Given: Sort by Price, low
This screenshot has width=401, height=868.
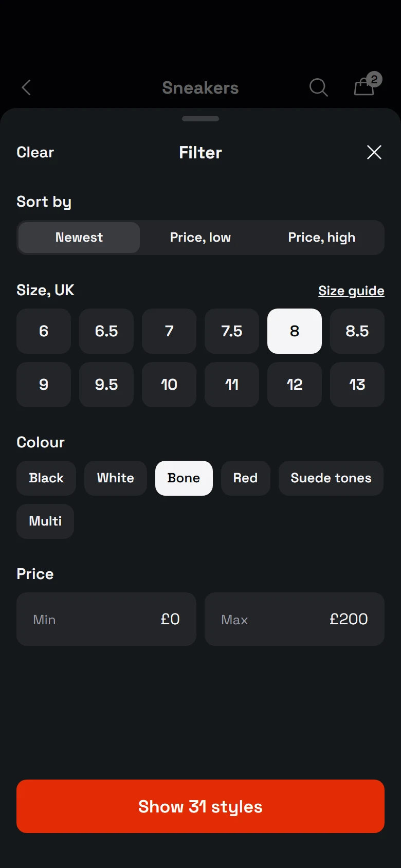Looking at the screenshot, I should click(200, 238).
